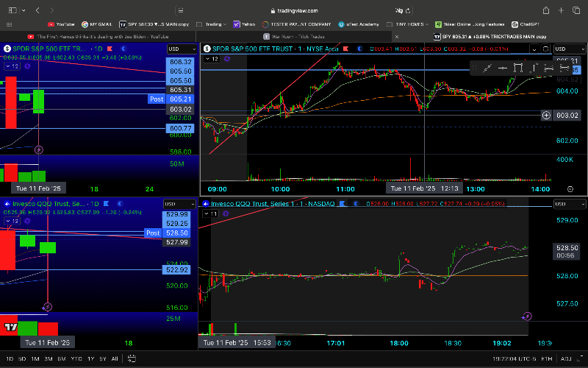Image resolution: width=588 pixels, height=368 pixels.
Task: Expand the chevron dropdown beside the SPY maximize button
Action: (x=534, y=49)
